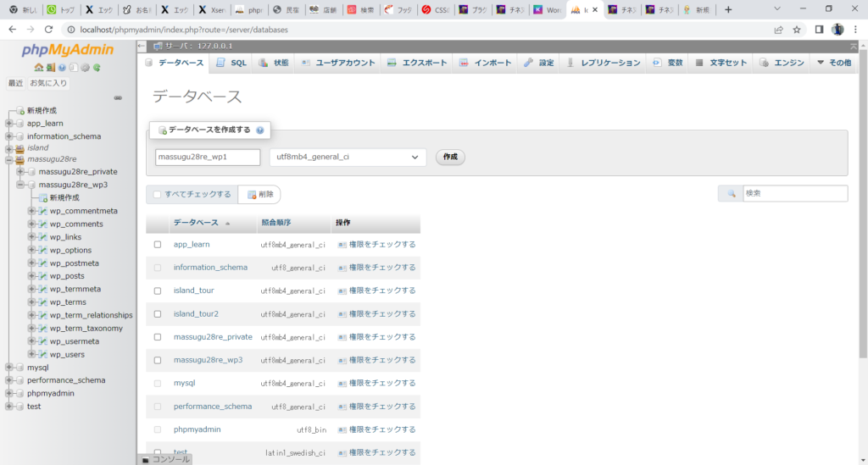
Task: Click the database name input field
Action: click(x=208, y=157)
